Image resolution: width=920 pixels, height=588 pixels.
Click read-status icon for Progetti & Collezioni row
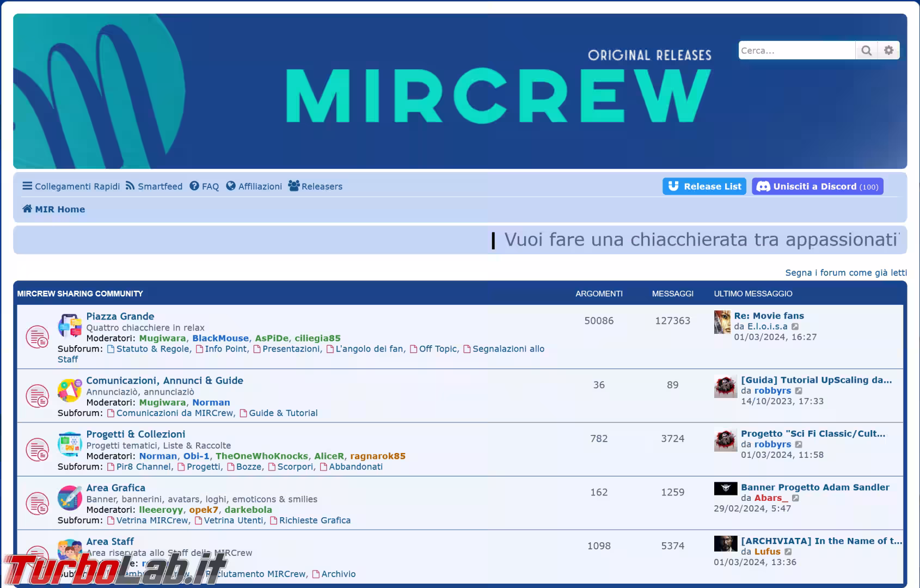[x=38, y=450]
